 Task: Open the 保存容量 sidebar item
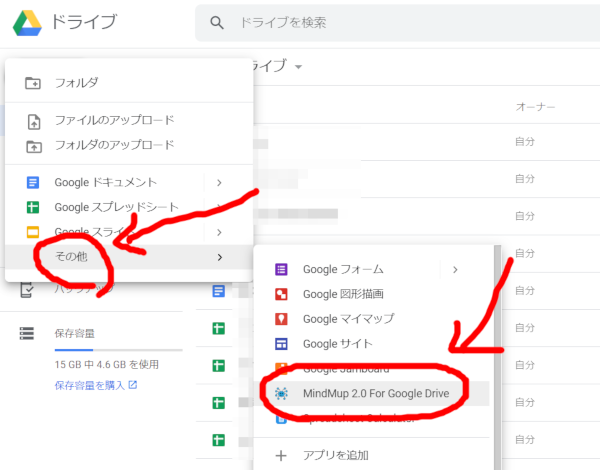[74, 333]
